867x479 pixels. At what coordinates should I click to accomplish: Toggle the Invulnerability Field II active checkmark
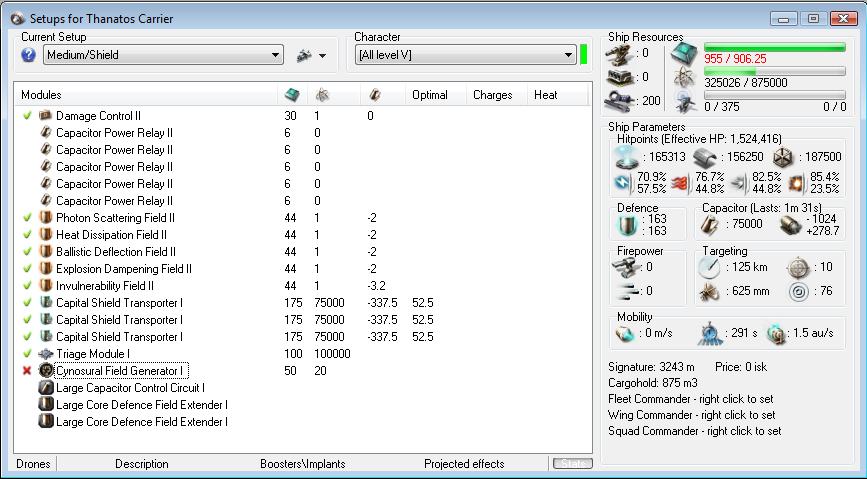[27, 286]
